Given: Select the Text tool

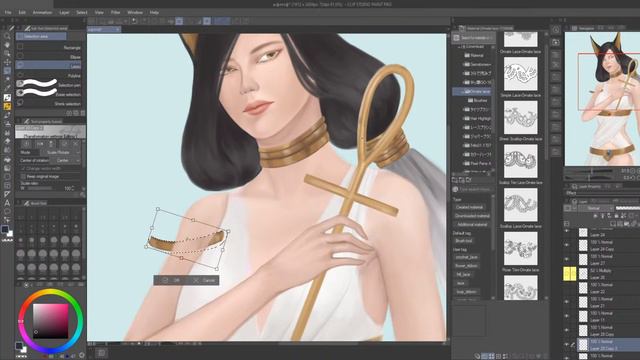Looking at the screenshot, I should click(7, 203).
